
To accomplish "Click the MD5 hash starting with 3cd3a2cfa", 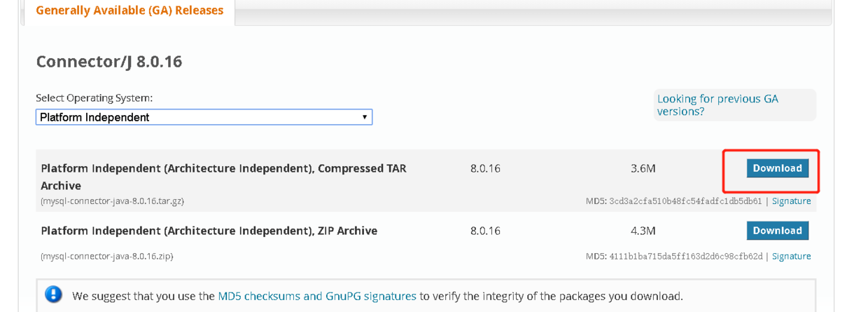I will (685, 201).
